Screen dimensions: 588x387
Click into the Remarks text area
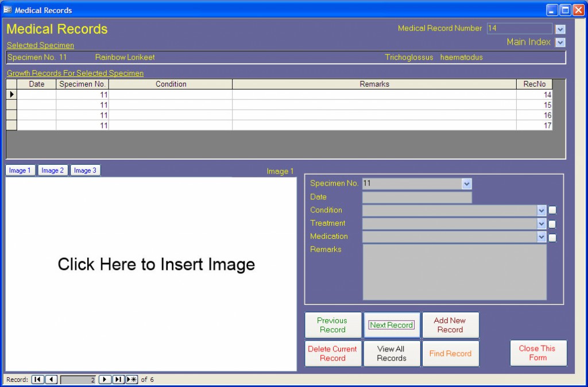[x=455, y=272]
